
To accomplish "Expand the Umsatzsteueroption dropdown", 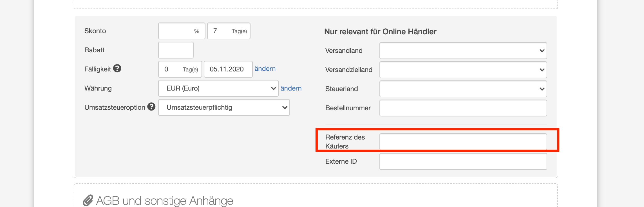I will (x=224, y=107).
